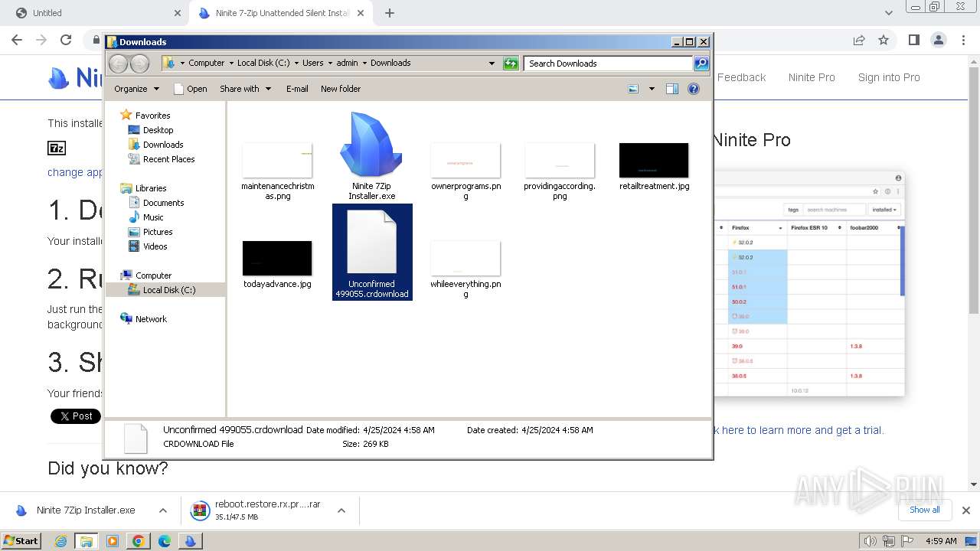This screenshot has width=980, height=551.
Task: Open the Videos library
Action: pos(155,246)
